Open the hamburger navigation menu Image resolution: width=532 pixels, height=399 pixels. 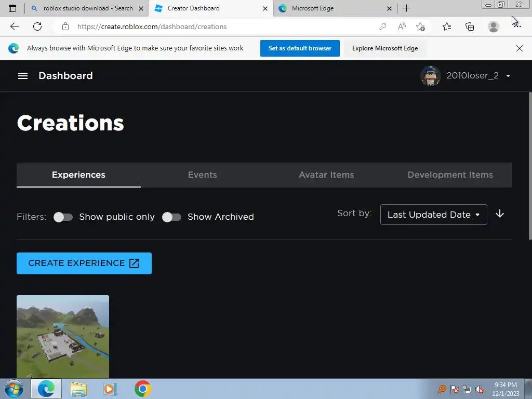coord(23,76)
